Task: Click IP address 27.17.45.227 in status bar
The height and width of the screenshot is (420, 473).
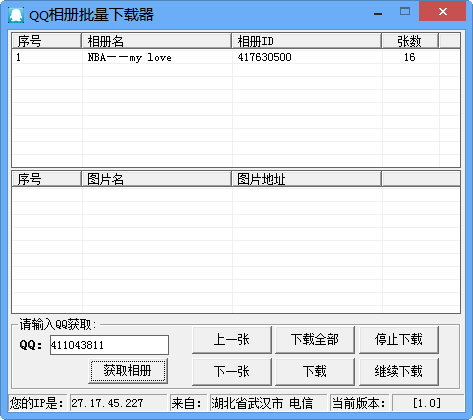Action: (x=107, y=403)
